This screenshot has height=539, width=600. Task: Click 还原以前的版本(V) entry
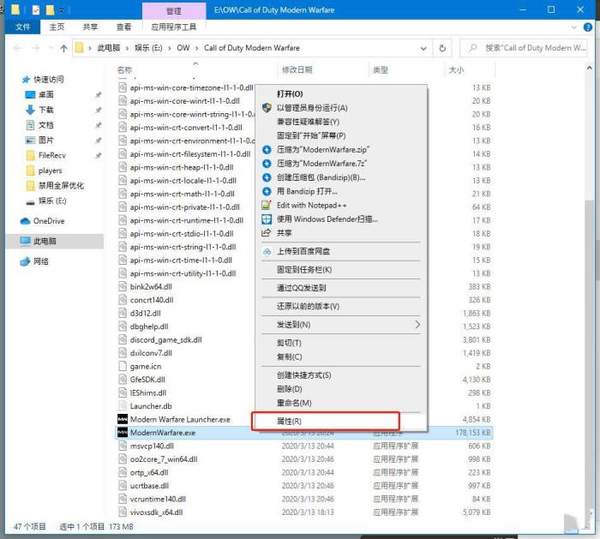(x=308, y=306)
